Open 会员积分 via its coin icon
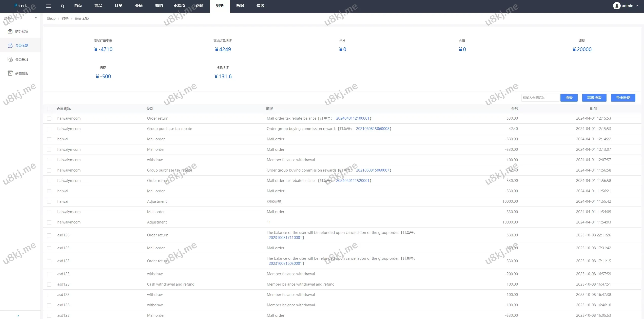 coord(10,59)
